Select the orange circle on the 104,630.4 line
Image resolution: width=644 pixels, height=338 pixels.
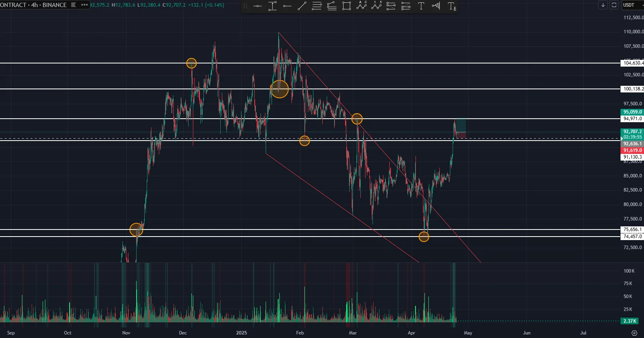(x=191, y=63)
